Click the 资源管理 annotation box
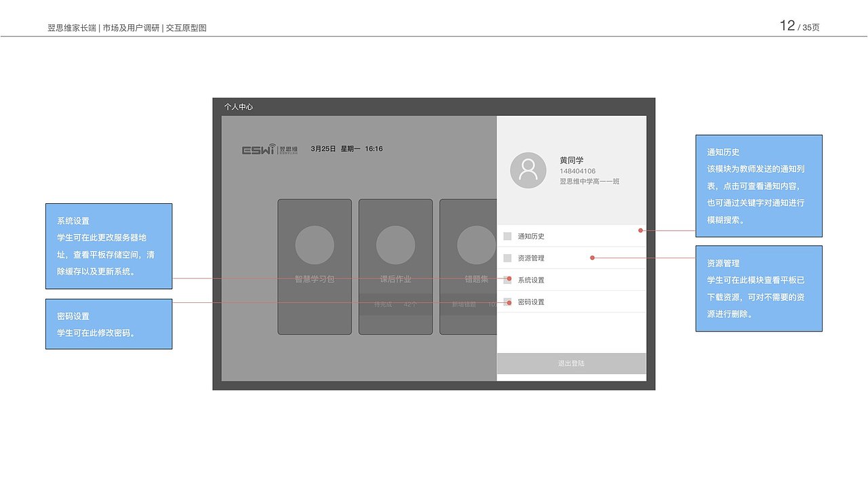868x488 pixels. [759, 289]
